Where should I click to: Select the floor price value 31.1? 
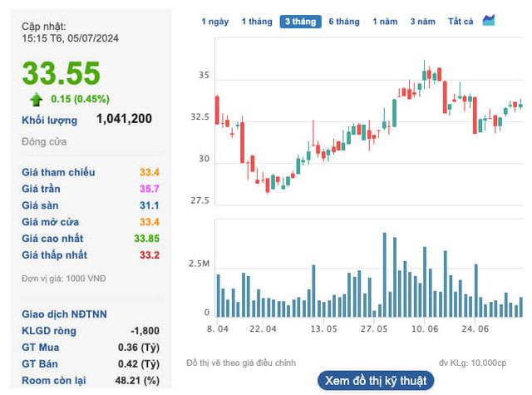click(150, 205)
